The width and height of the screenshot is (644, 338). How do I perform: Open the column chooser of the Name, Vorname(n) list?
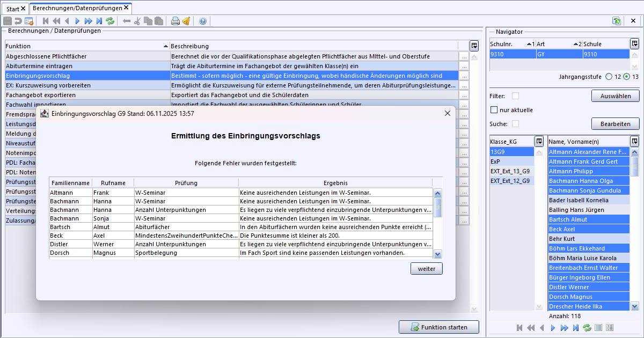(x=634, y=142)
